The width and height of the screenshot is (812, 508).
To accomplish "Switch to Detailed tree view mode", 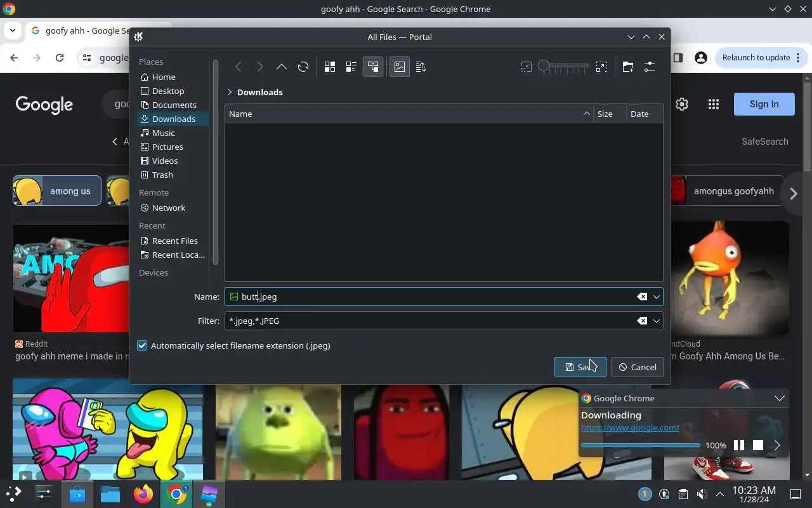I will 373,67.
